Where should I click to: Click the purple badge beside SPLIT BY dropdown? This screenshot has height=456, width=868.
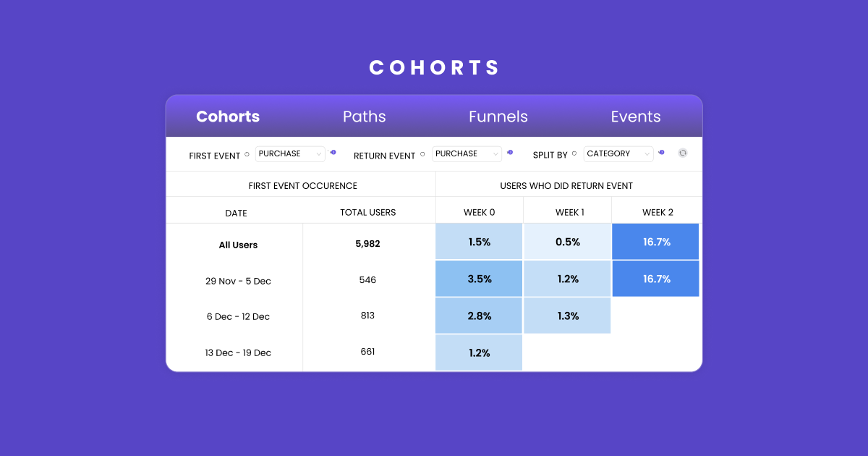click(661, 153)
